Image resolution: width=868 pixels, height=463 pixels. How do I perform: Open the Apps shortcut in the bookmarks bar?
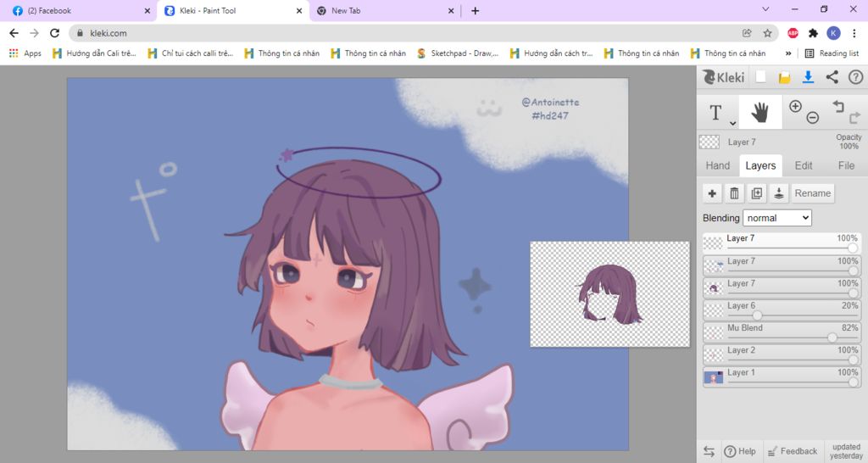(25, 53)
